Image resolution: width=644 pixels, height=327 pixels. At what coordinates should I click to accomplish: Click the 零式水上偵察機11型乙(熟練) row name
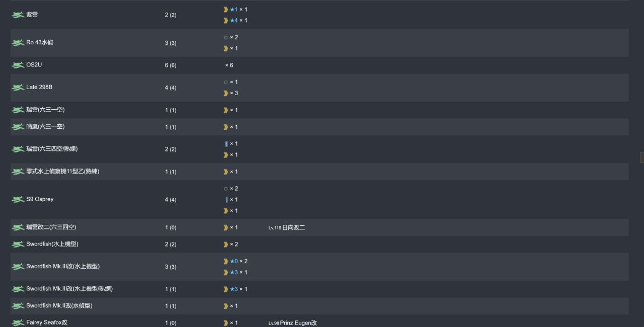tap(63, 172)
